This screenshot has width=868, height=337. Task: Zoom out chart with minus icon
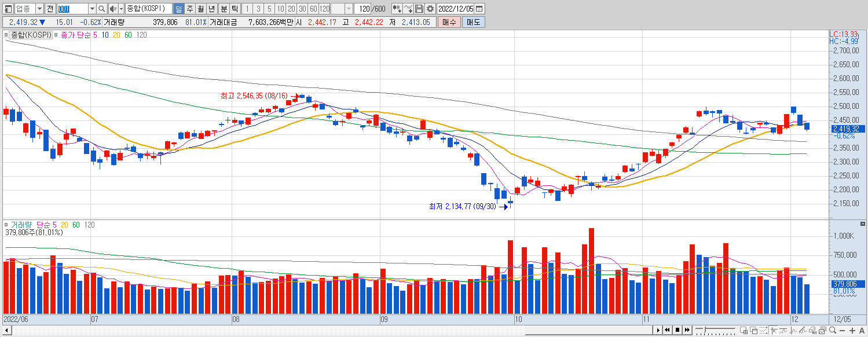843,331
